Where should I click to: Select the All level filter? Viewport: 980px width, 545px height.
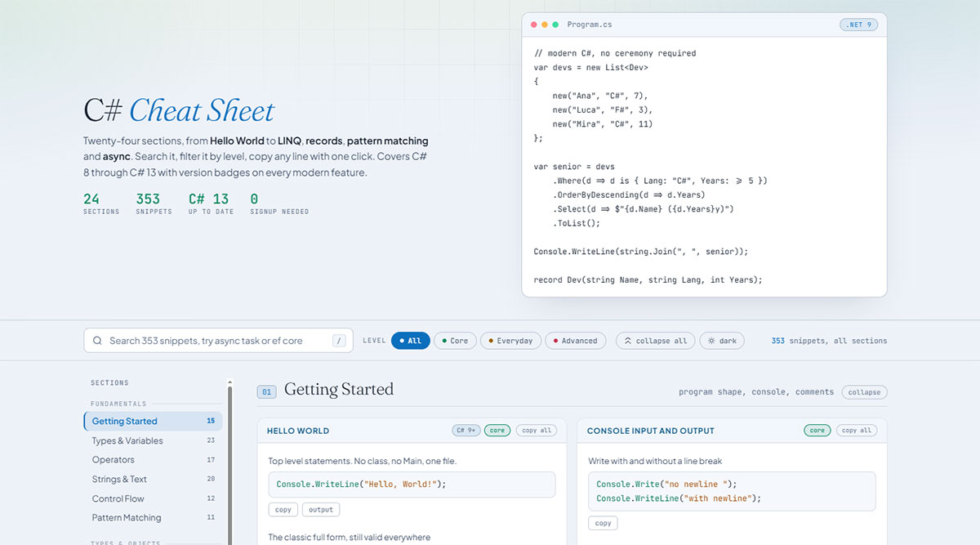click(410, 341)
